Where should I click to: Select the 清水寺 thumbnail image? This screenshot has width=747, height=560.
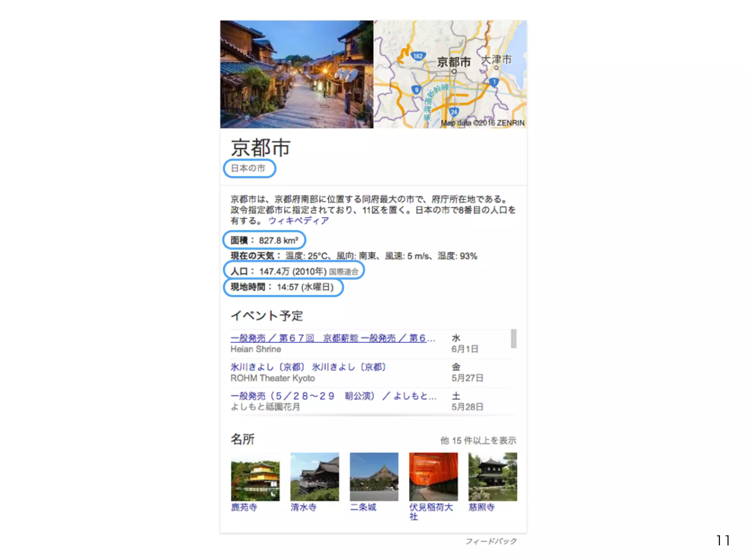[x=314, y=477]
